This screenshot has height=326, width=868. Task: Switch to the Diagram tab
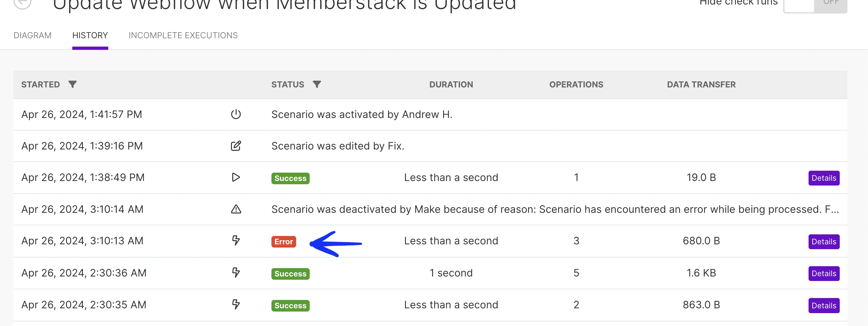click(x=33, y=35)
